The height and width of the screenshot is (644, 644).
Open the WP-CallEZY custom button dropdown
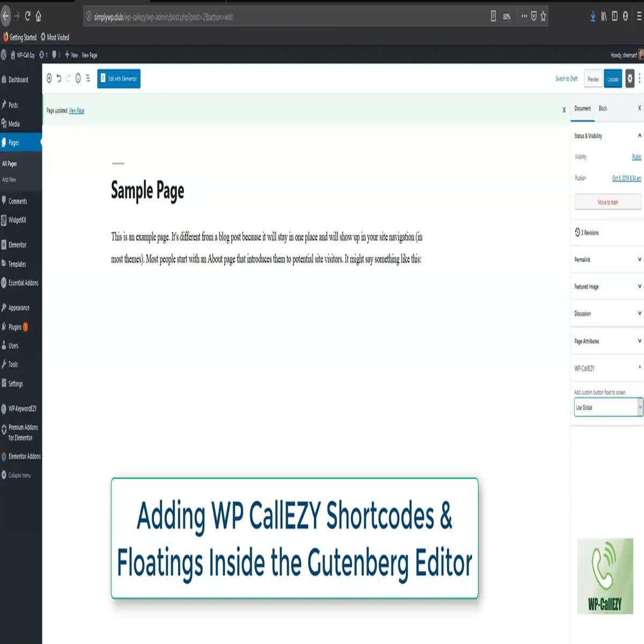[608, 407]
